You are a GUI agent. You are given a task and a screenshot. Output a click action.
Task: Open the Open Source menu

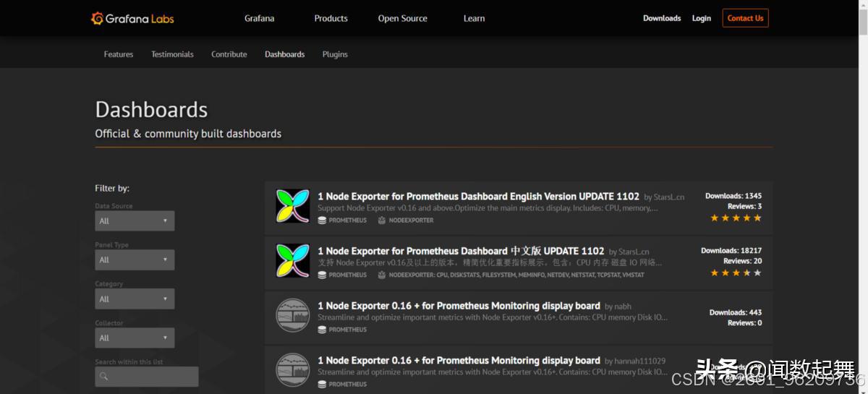point(403,18)
